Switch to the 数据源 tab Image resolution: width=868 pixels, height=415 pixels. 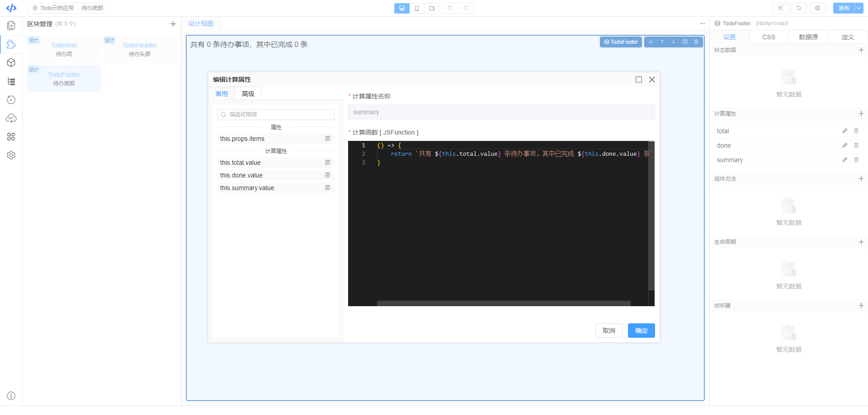click(808, 37)
